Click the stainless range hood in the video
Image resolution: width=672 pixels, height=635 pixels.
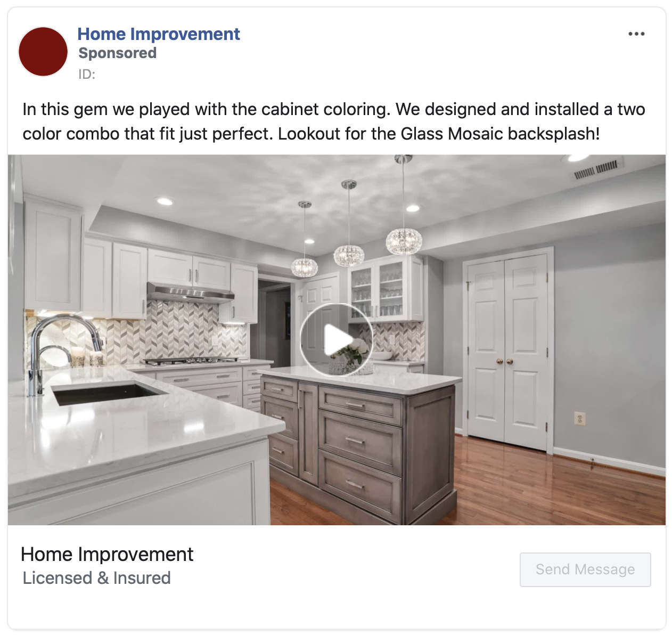click(190, 292)
